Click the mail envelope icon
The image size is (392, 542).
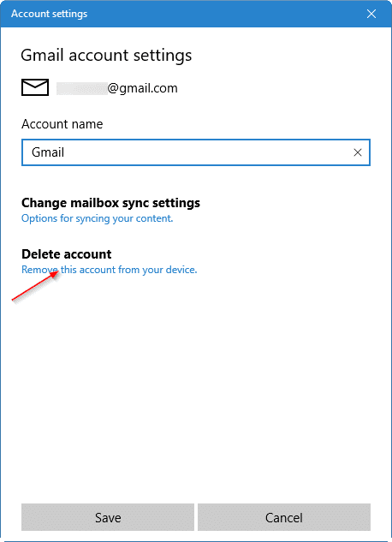[35, 87]
